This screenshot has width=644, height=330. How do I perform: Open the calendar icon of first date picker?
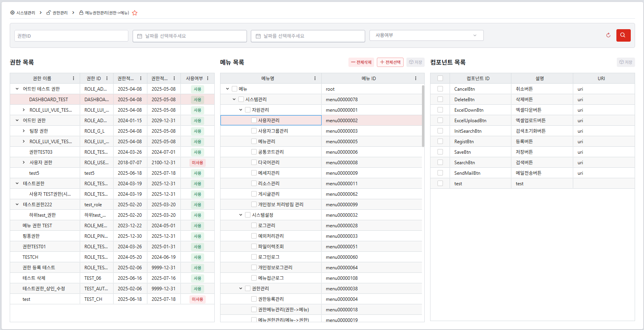tap(140, 36)
